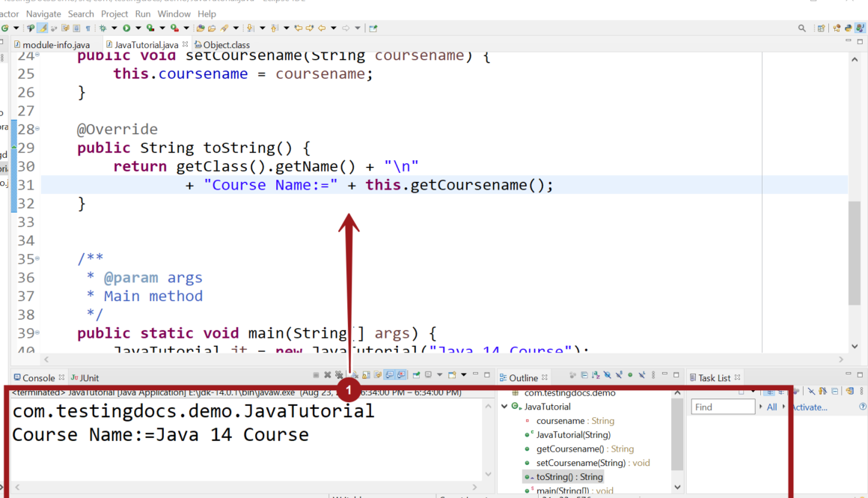Viewport: 868px width, 498px height.
Task: Select toString() : String in Outline
Action: tap(569, 477)
